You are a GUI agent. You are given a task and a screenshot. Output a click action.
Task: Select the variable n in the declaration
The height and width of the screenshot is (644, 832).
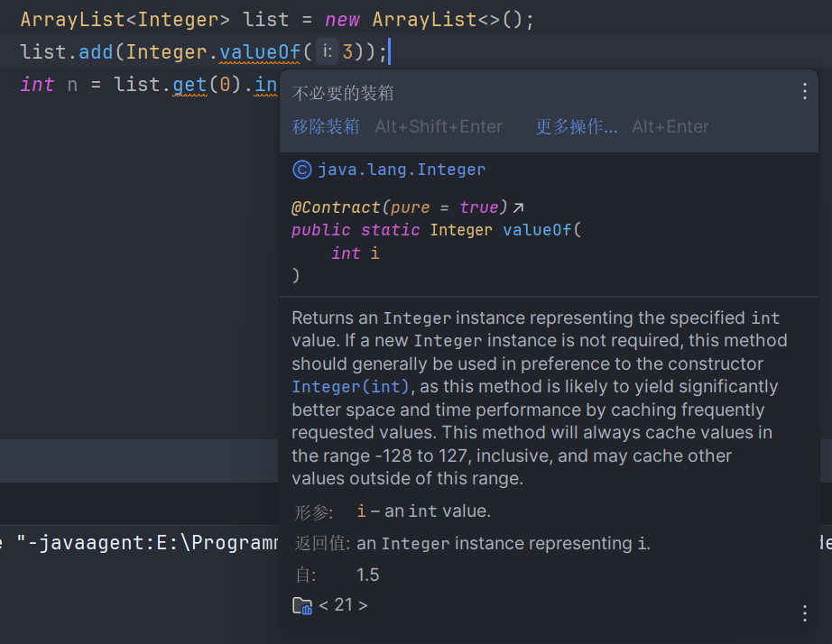click(74, 85)
